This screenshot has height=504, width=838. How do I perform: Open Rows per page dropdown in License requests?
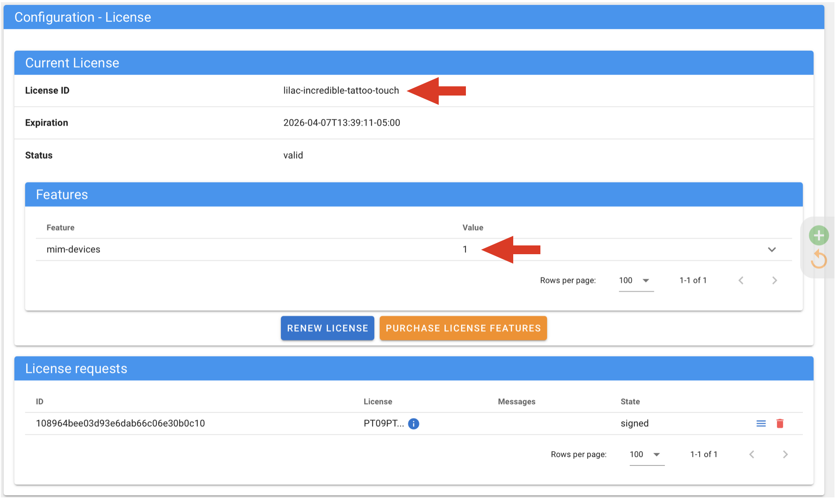(646, 454)
